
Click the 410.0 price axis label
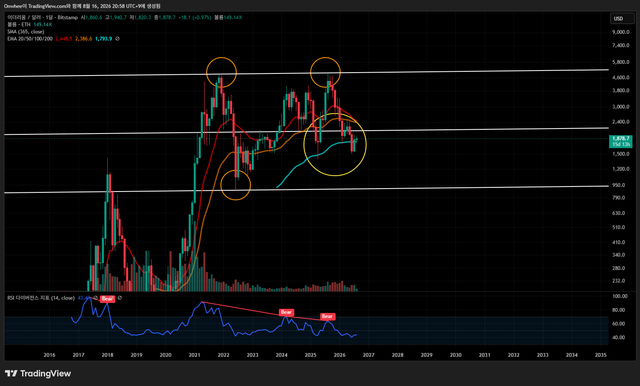618,242
